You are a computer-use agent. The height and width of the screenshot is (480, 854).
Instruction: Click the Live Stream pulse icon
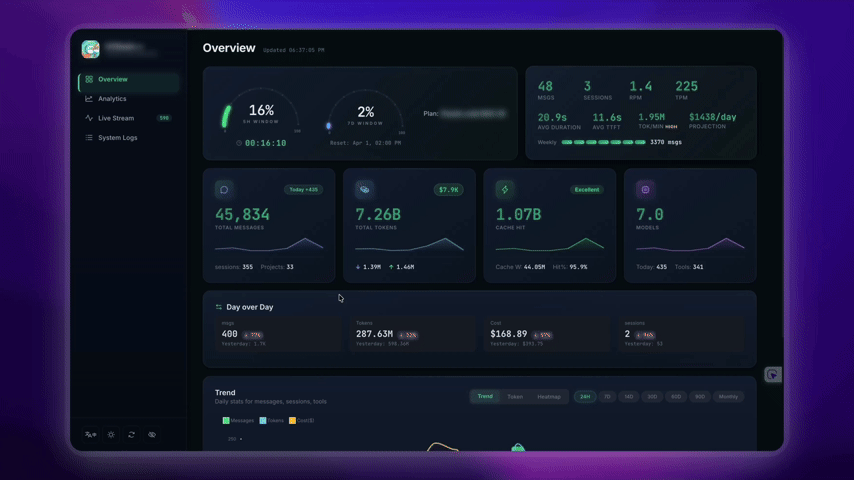click(89, 118)
